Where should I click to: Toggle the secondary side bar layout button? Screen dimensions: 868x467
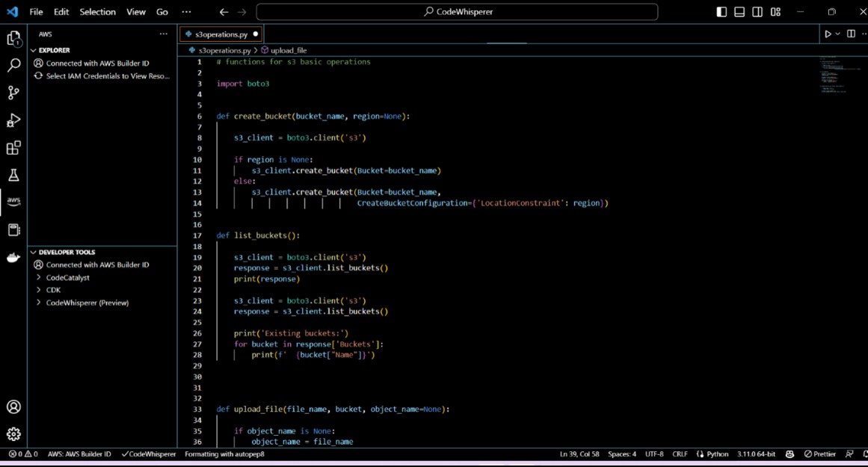point(757,12)
